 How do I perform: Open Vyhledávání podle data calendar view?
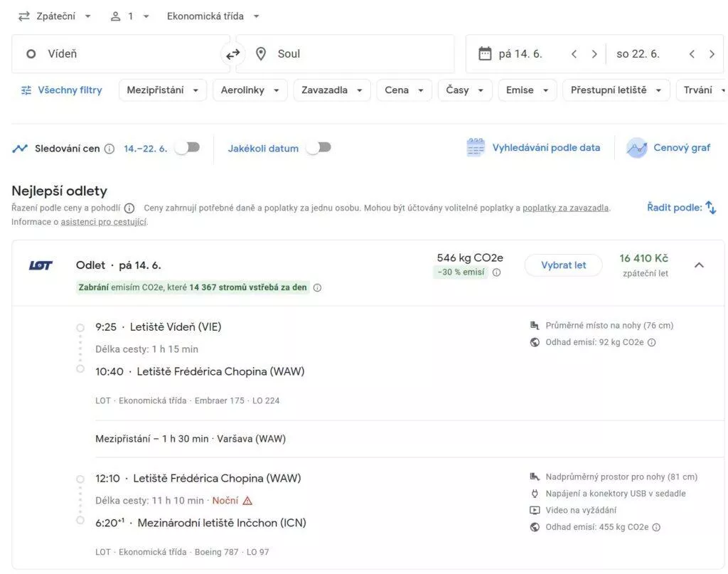533,148
